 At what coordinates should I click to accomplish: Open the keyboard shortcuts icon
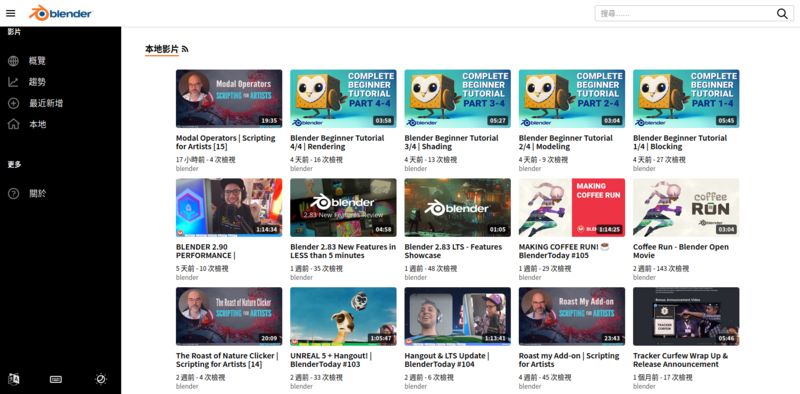[56, 379]
